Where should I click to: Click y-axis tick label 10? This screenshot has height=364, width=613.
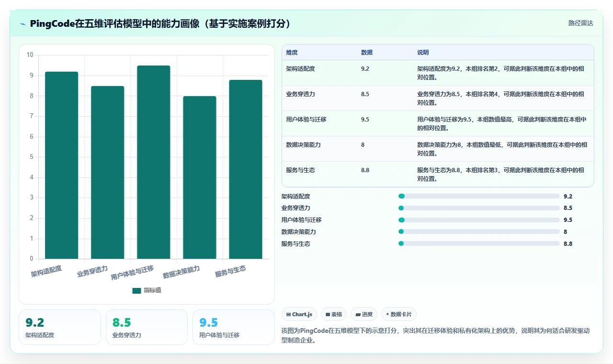coord(30,55)
